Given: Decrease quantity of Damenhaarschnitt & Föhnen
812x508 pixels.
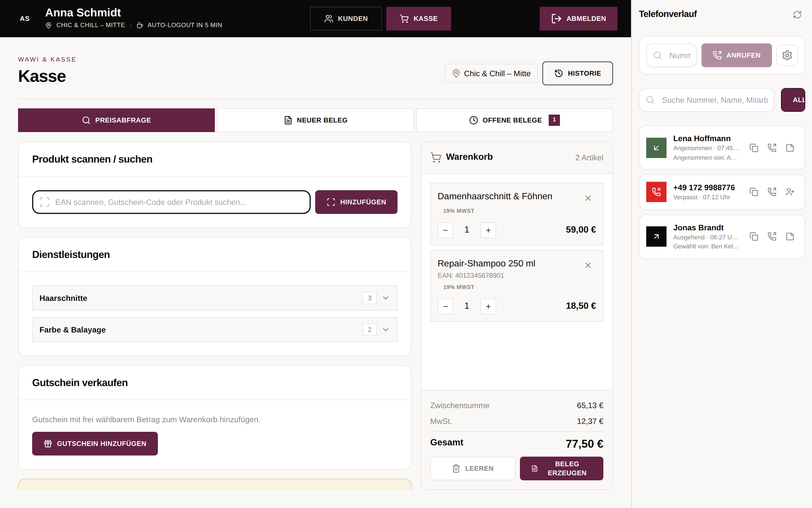Looking at the screenshot, I should pos(445,230).
